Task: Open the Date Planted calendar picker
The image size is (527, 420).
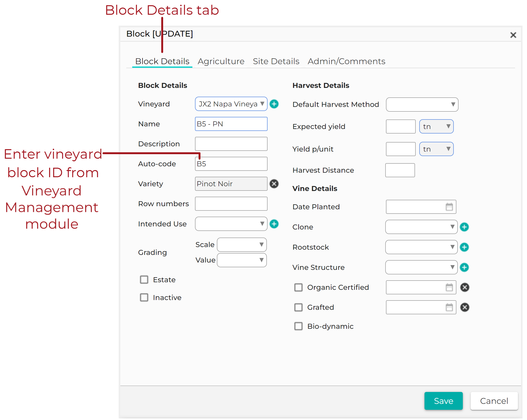Action: [x=449, y=207]
